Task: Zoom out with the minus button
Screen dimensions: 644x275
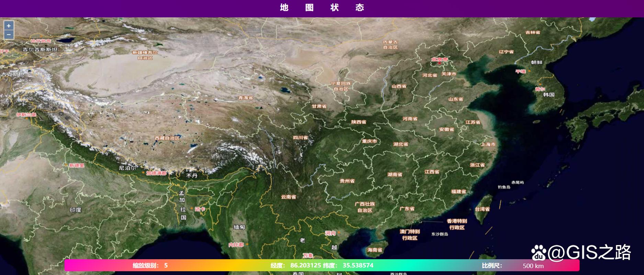Action: coord(9,34)
